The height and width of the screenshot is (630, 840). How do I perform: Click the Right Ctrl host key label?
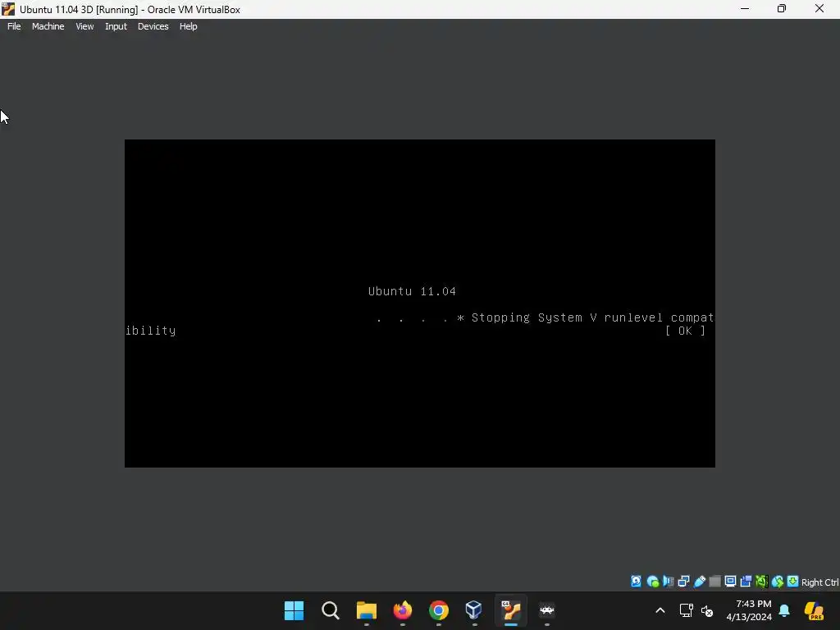click(x=819, y=582)
